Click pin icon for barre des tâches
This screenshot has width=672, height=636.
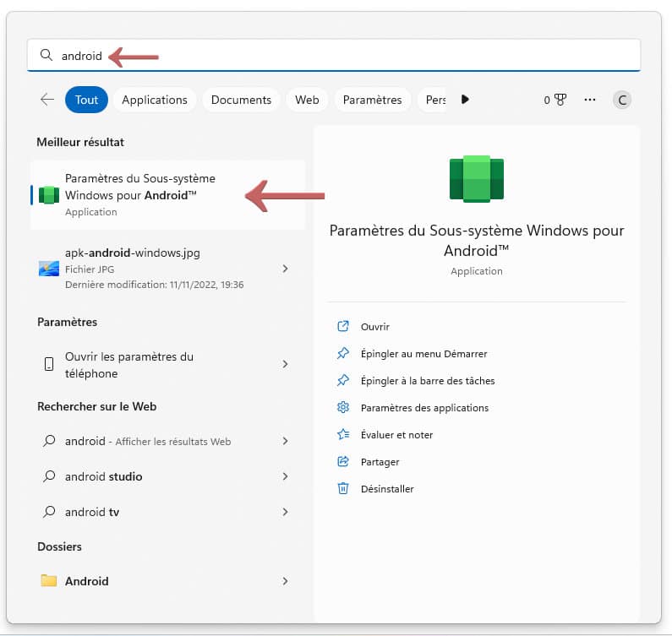343,380
